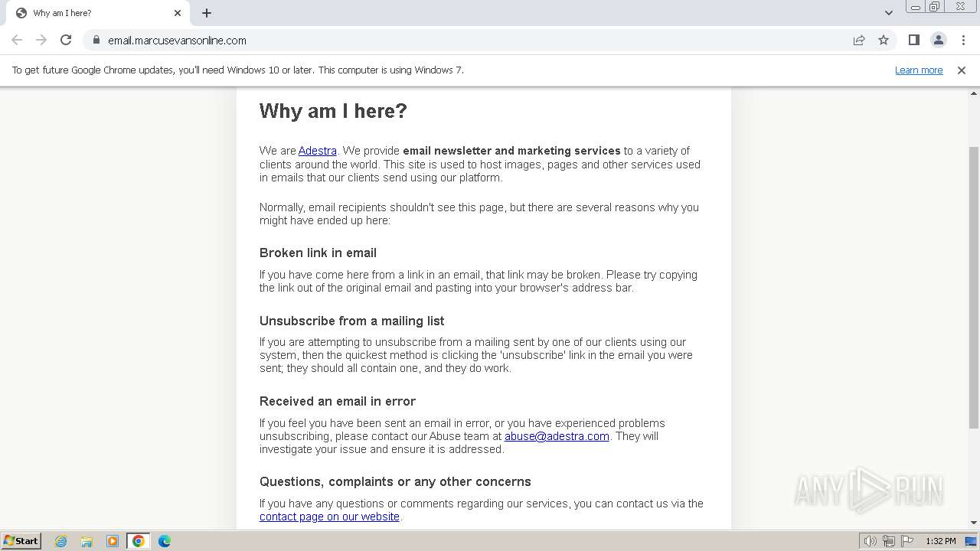Viewport: 980px width, 551px height.
Task: Go back to previous page
Action: [x=17, y=40]
